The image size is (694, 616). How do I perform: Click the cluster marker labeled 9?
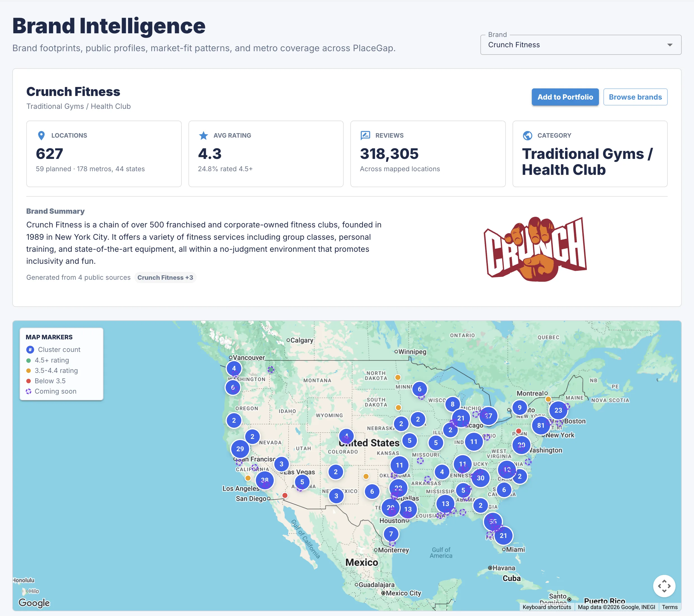point(520,407)
